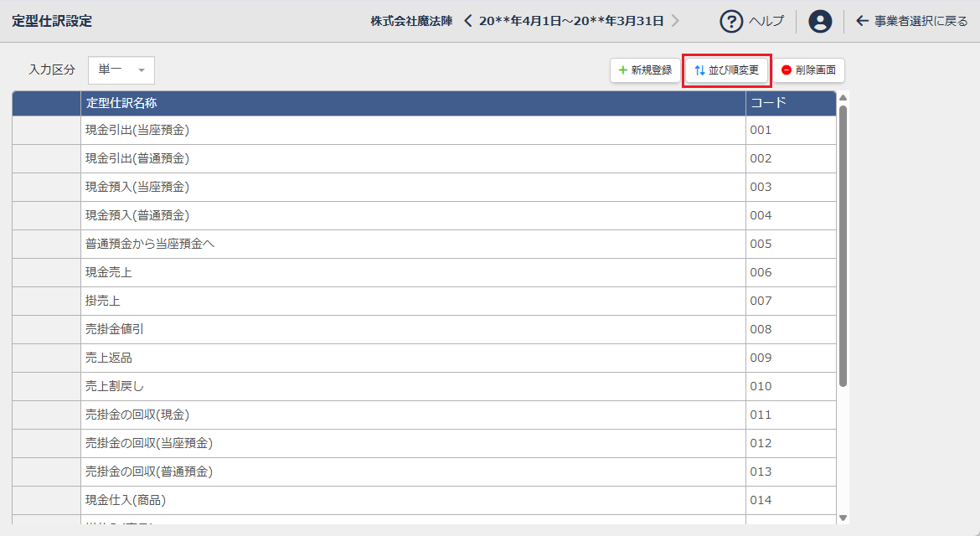980x536 pixels.
Task: Expand the 入力区分 dropdown showing 単一
Action: [x=121, y=70]
